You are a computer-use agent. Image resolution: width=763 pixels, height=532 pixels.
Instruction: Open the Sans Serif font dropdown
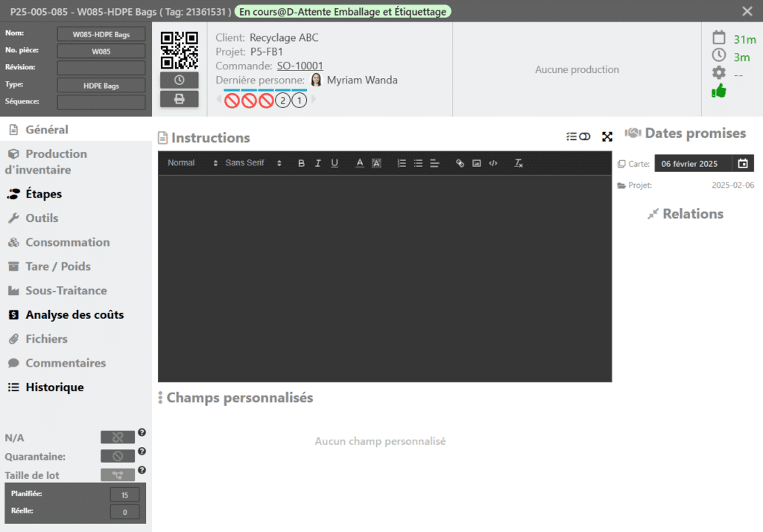pyautogui.click(x=253, y=163)
